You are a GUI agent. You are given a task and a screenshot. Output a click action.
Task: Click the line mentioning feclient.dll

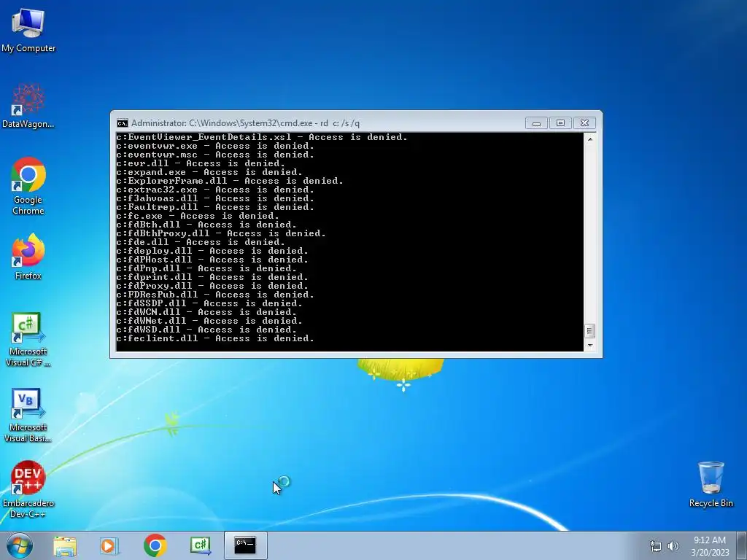click(215, 338)
